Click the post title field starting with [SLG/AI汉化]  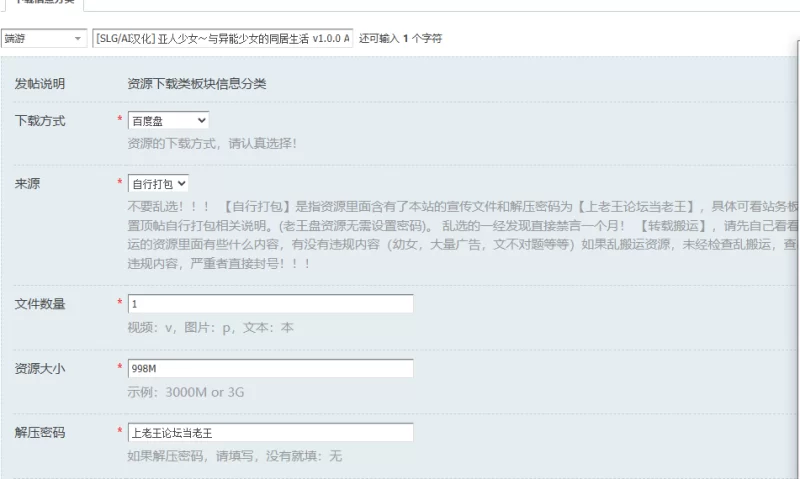click(x=222, y=38)
